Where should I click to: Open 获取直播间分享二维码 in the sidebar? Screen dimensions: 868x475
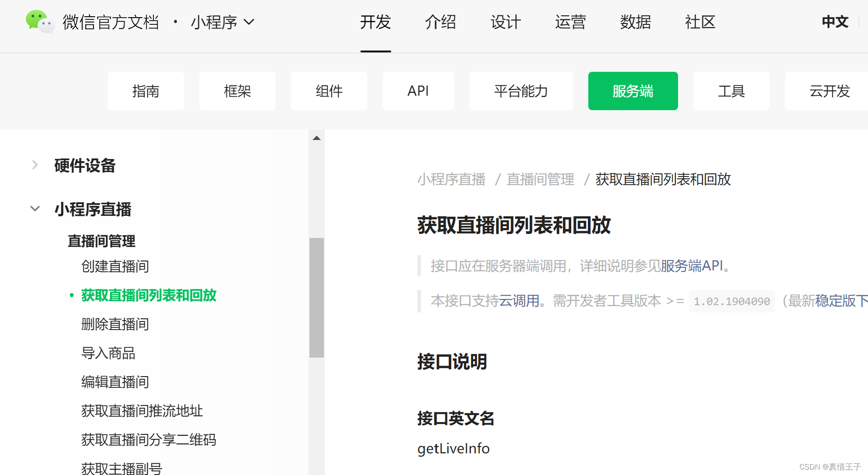pyautogui.click(x=149, y=439)
